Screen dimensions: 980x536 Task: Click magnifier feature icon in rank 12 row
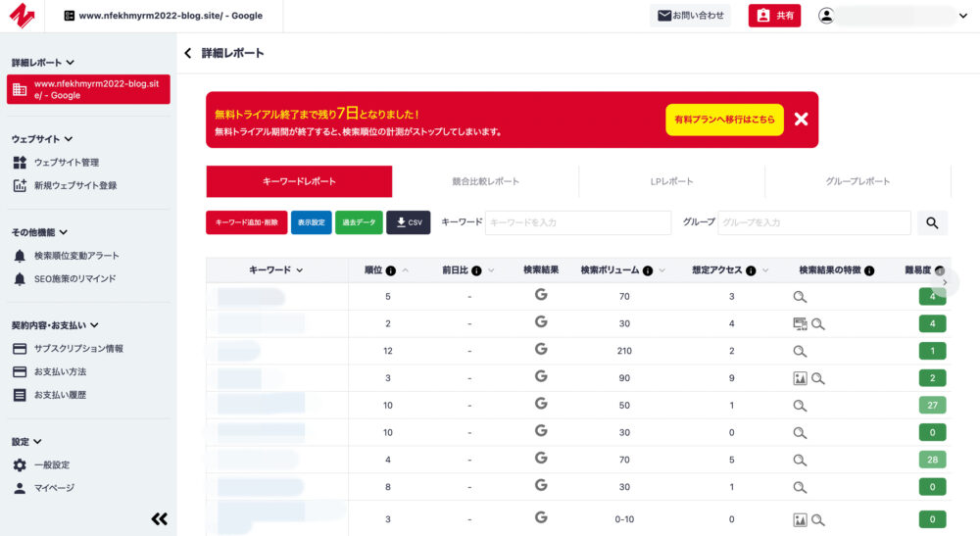(x=800, y=351)
